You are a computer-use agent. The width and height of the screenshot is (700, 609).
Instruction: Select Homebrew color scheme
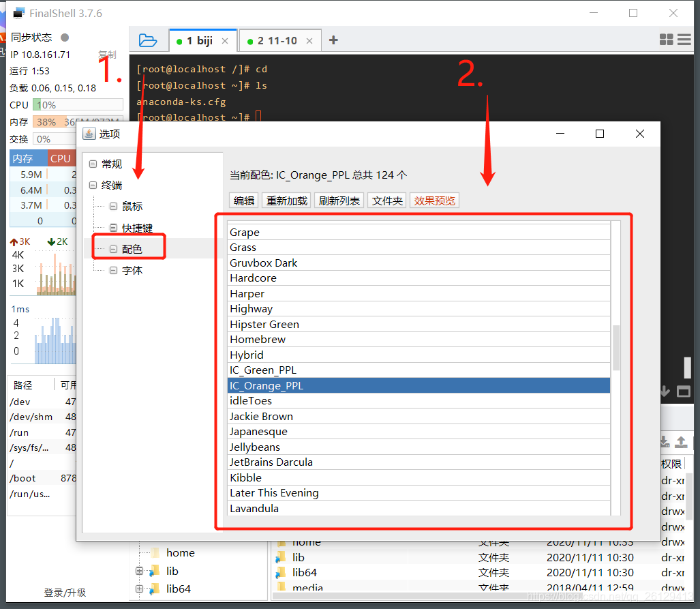[419, 340]
